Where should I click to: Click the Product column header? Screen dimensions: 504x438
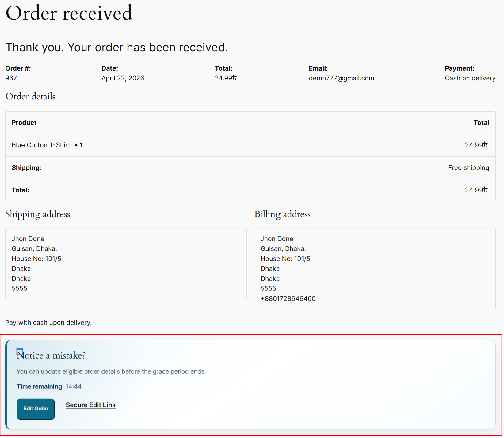(x=24, y=122)
